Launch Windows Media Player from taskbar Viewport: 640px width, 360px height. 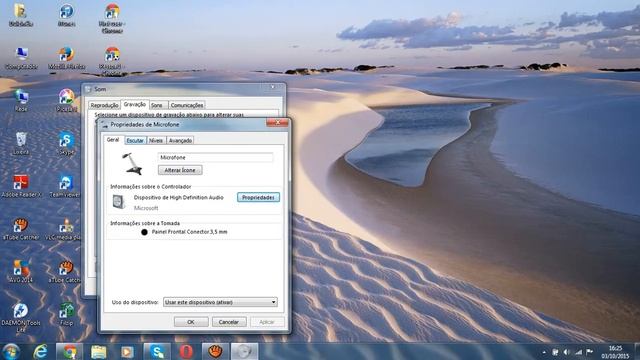(x=127, y=351)
